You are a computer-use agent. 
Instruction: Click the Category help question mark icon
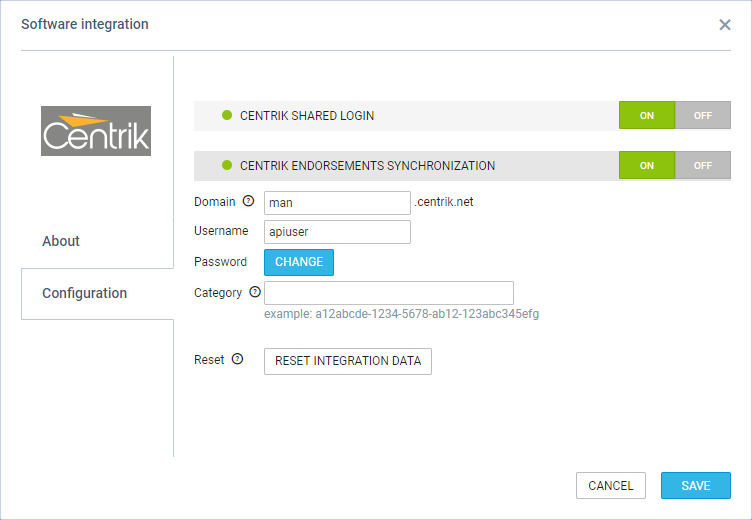pyautogui.click(x=255, y=292)
